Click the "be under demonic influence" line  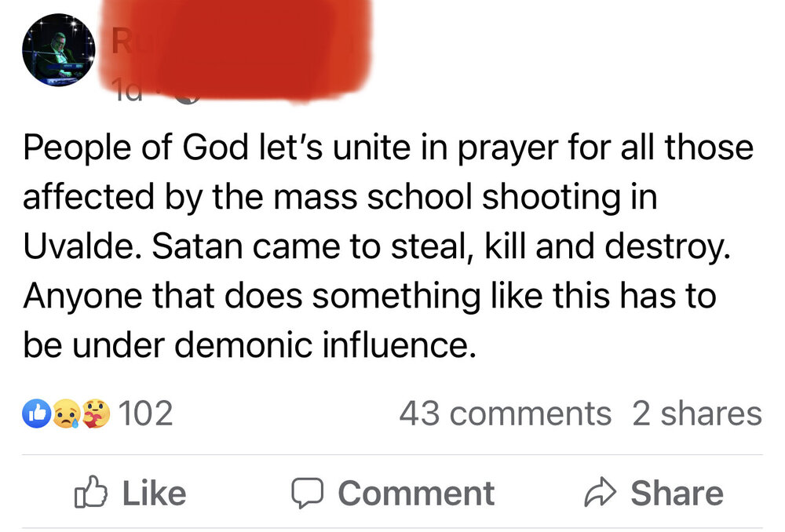249,344
